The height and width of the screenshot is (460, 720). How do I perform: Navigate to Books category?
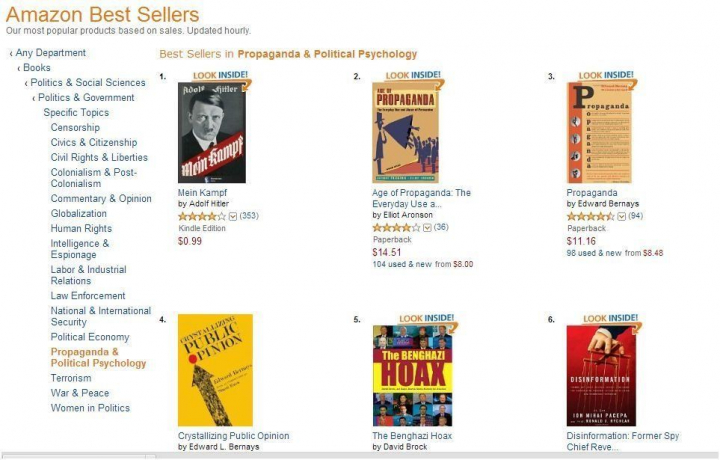[37, 68]
